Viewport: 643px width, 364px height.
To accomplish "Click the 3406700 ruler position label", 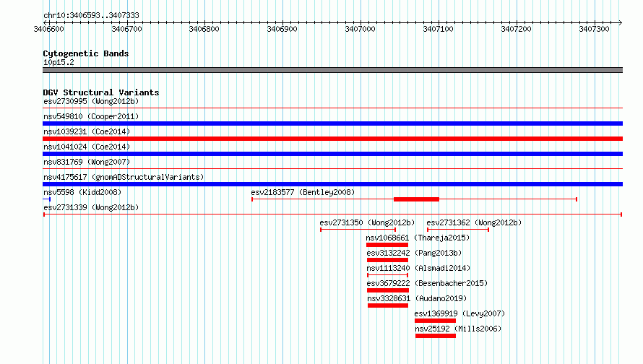I will click(x=126, y=29).
